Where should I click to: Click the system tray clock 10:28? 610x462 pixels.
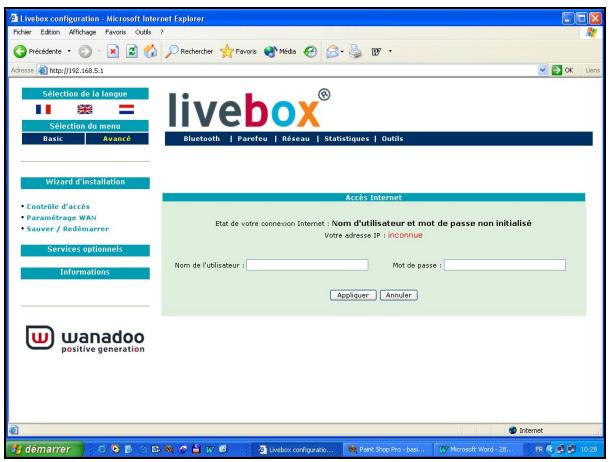pyautogui.click(x=589, y=450)
